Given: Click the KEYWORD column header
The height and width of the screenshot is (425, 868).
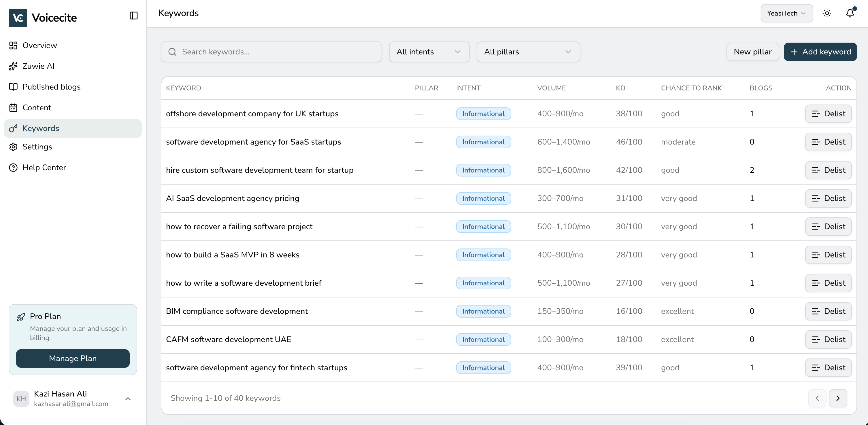Looking at the screenshot, I should tap(183, 88).
